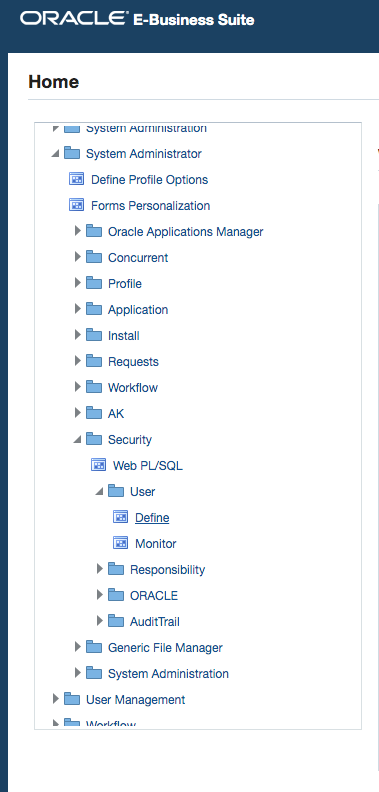Click the Monitor form icon under User
Screen dimensions: 379x792
[x=120, y=543]
